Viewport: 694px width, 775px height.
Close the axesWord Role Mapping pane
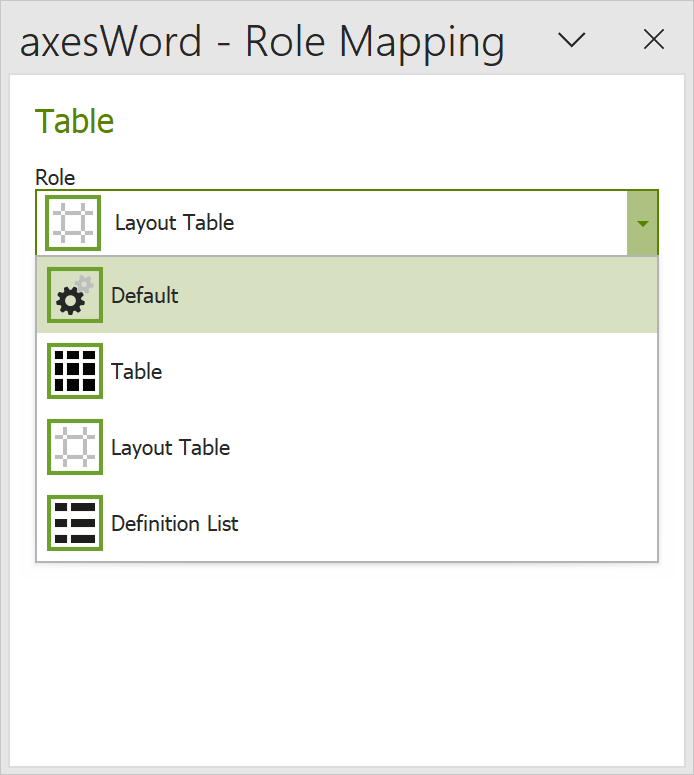[653, 40]
